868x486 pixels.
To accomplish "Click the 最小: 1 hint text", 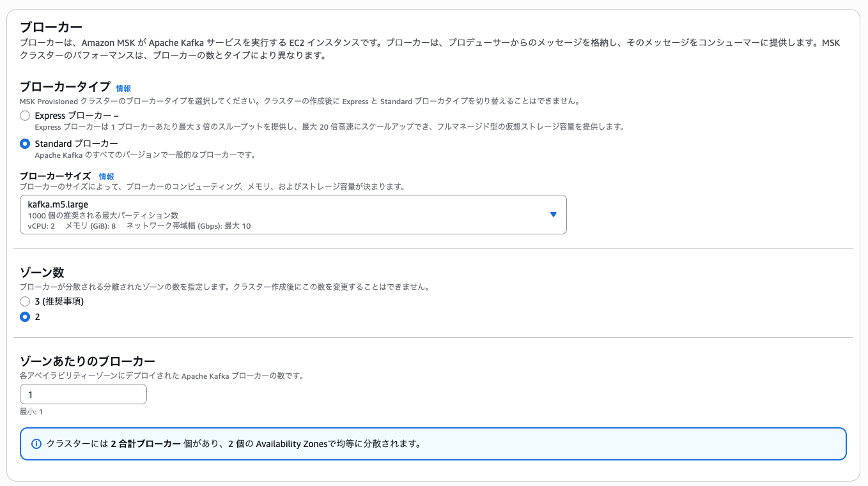I will 31,412.
